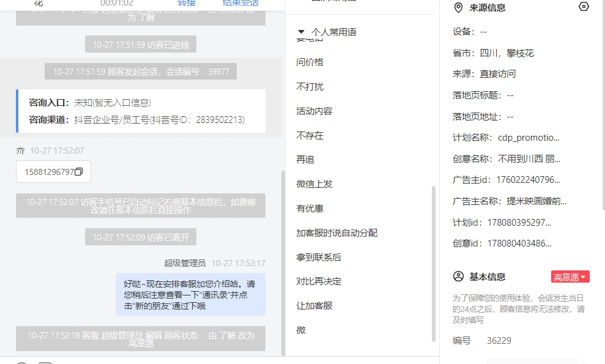Click the 省市：四川，攀枝花 row
Screen dimensions: 605x364
click(493, 53)
